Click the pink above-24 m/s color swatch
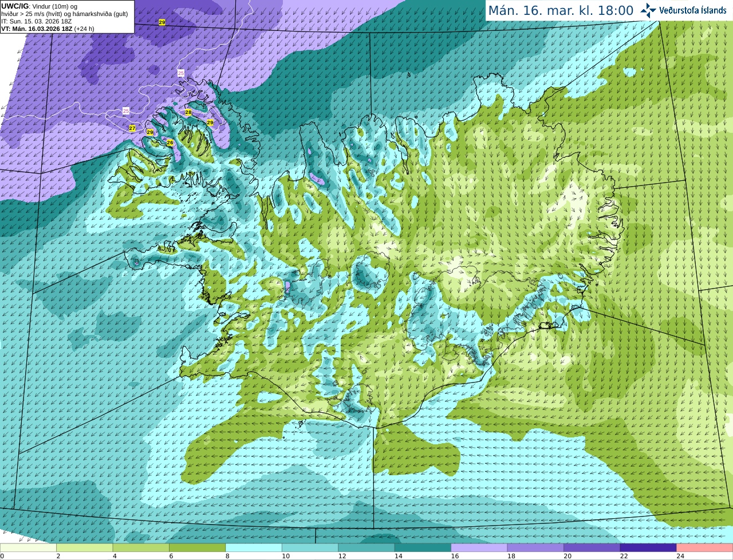 click(x=705, y=547)
